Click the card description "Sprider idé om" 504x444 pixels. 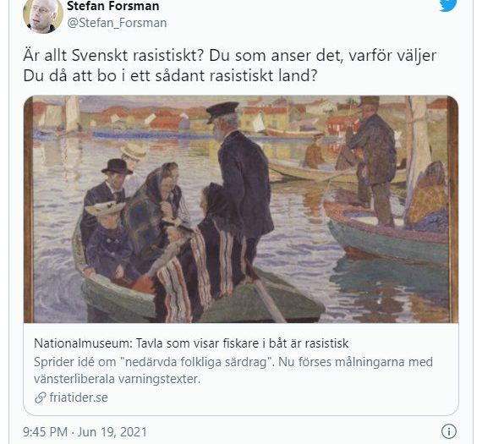coord(233,362)
